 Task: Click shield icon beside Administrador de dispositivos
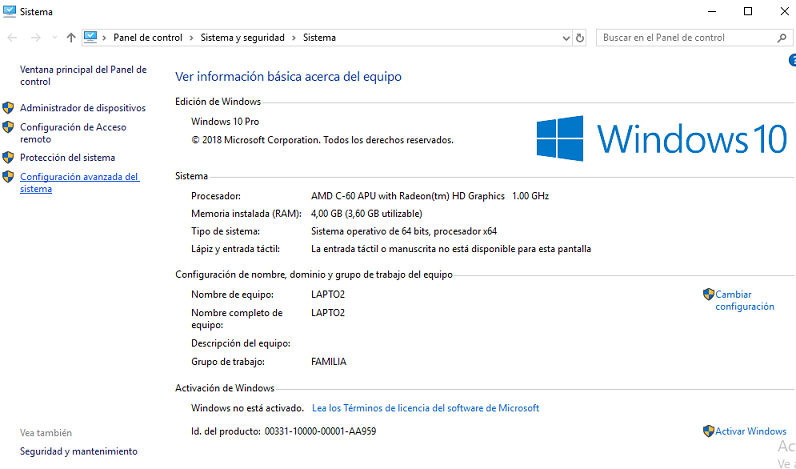[x=8, y=108]
